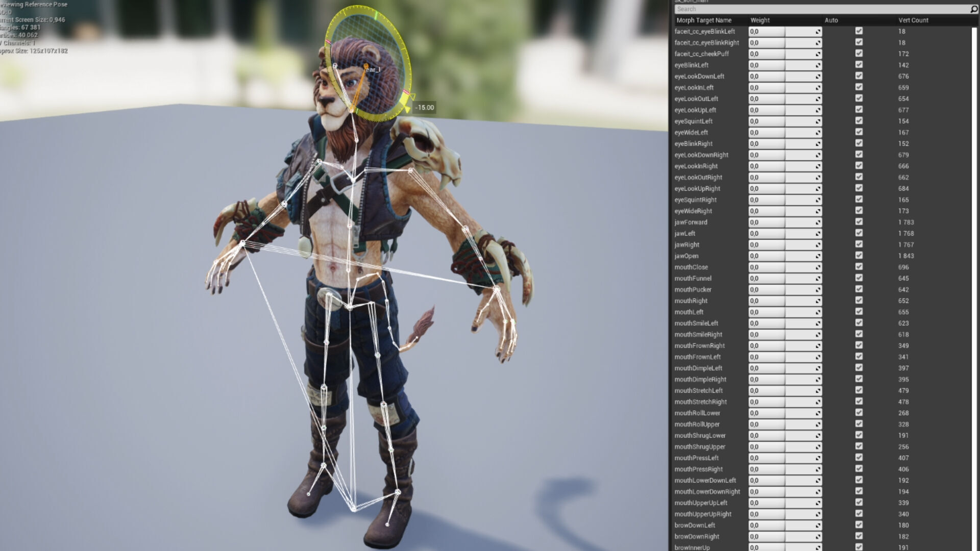This screenshot has height=551, width=980.
Task: Sort by the Weight column header
Action: click(x=760, y=20)
